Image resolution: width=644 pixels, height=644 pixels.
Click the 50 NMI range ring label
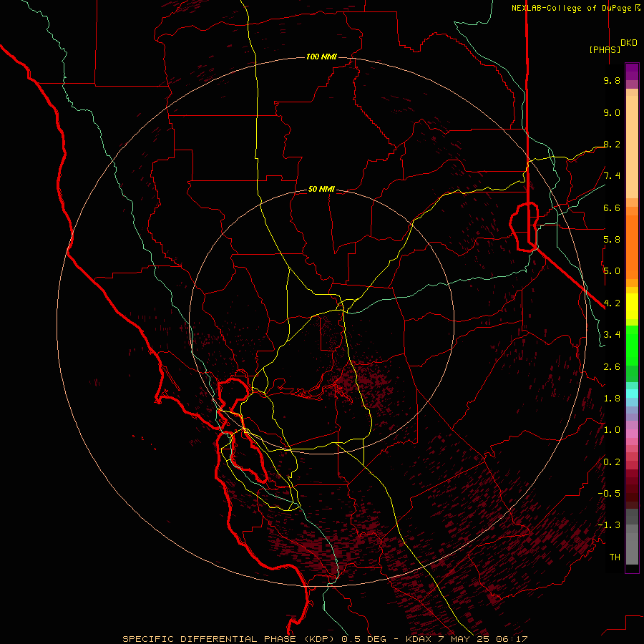pyautogui.click(x=321, y=189)
